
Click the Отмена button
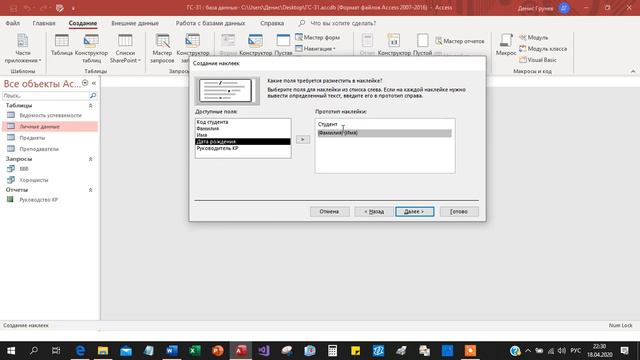[329, 211]
